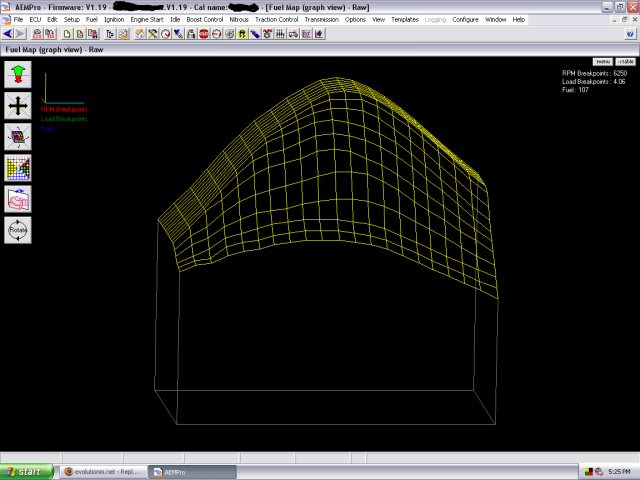This screenshot has width=640, height=480.
Task: Click the 'Load Breakpoints : 4.06' readout
Action: 593,82
